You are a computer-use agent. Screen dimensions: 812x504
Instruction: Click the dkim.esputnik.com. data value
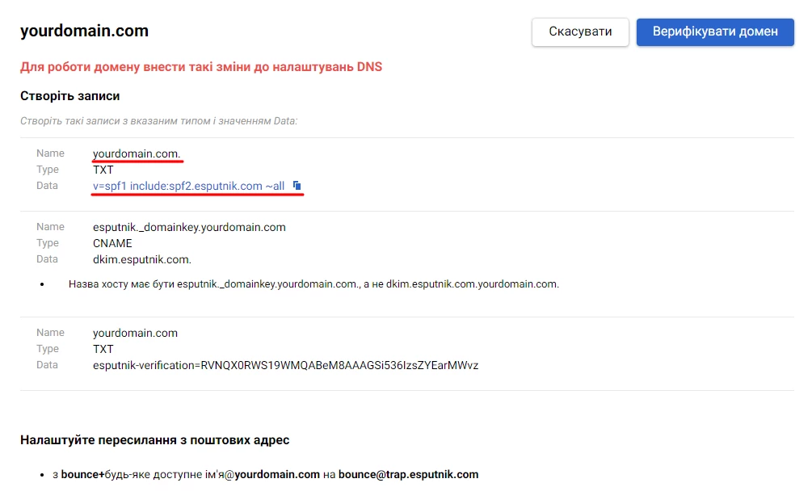(142, 259)
